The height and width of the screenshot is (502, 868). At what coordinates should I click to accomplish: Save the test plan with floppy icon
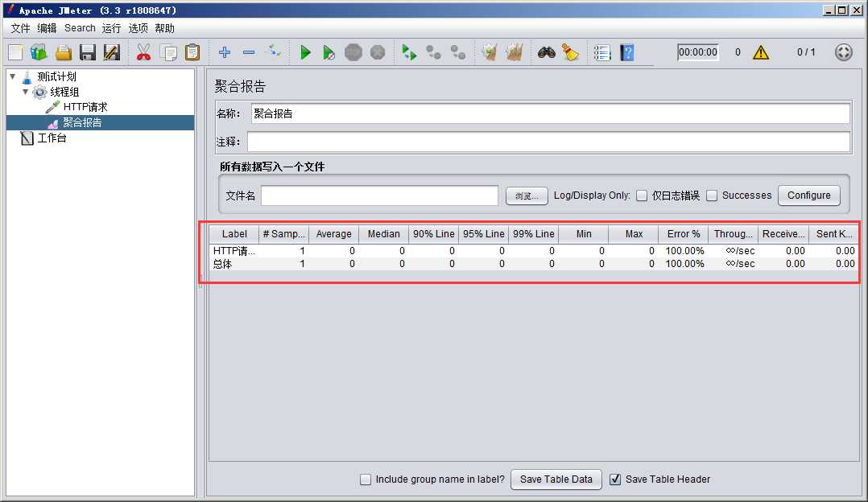click(88, 52)
